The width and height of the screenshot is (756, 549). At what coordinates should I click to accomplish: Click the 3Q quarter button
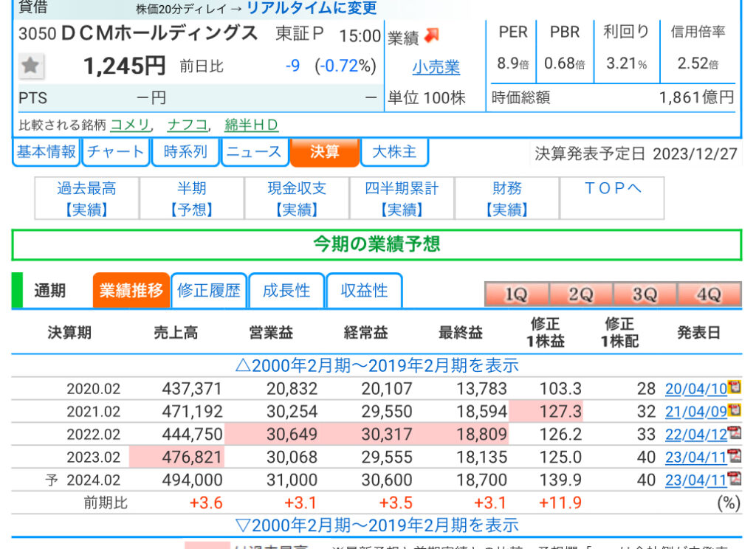click(645, 294)
